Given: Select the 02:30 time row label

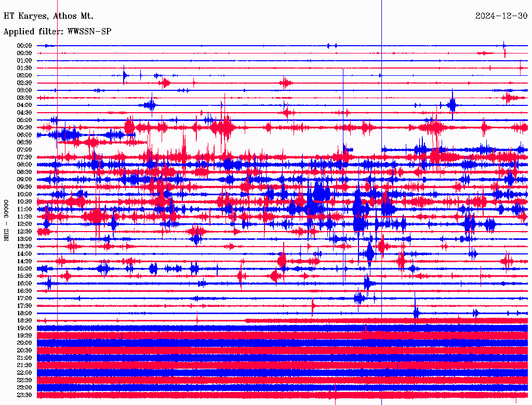Looking at the screenshot, I should click(x=24, y=83).
